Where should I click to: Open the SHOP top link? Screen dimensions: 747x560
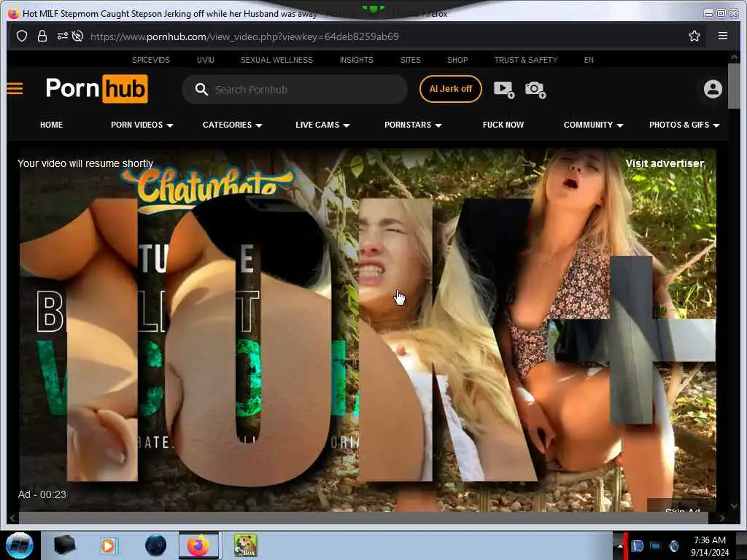457,60
